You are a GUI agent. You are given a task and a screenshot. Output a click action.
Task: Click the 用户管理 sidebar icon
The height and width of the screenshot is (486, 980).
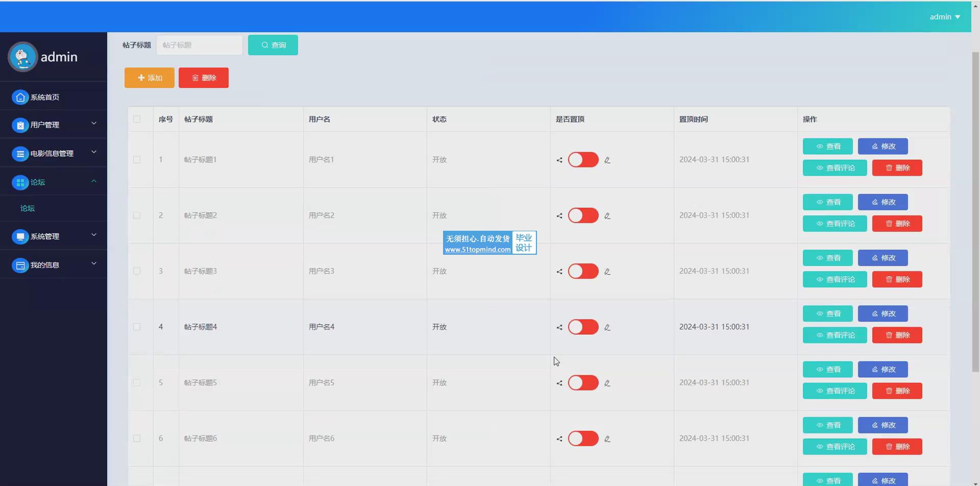click(x=20, y=125)
